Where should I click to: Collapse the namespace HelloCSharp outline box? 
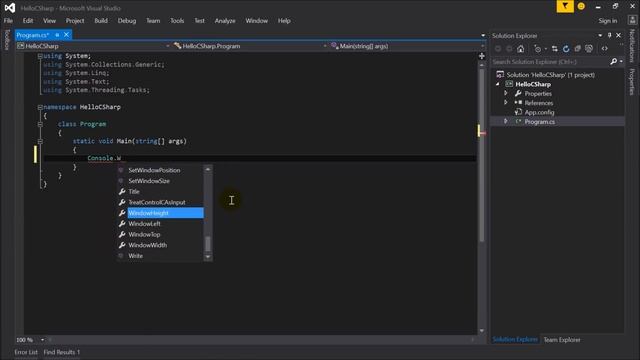[40, 107]
